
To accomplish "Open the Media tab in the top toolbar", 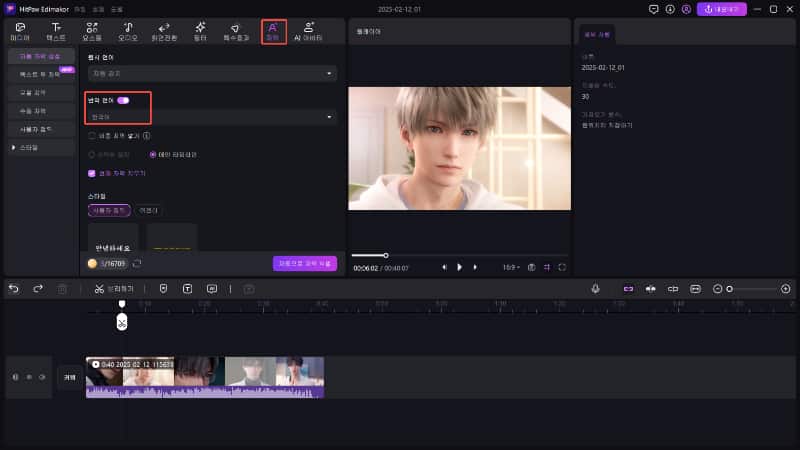I will tap(19, 31).
